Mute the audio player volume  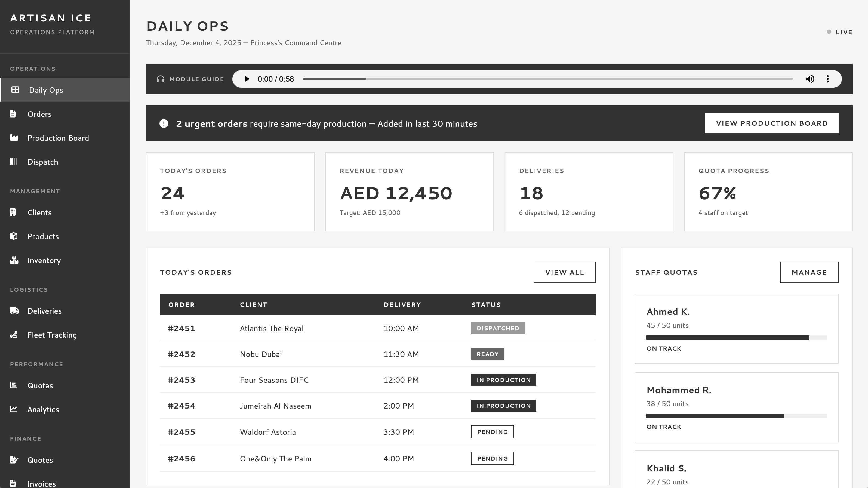pos(810,79)
